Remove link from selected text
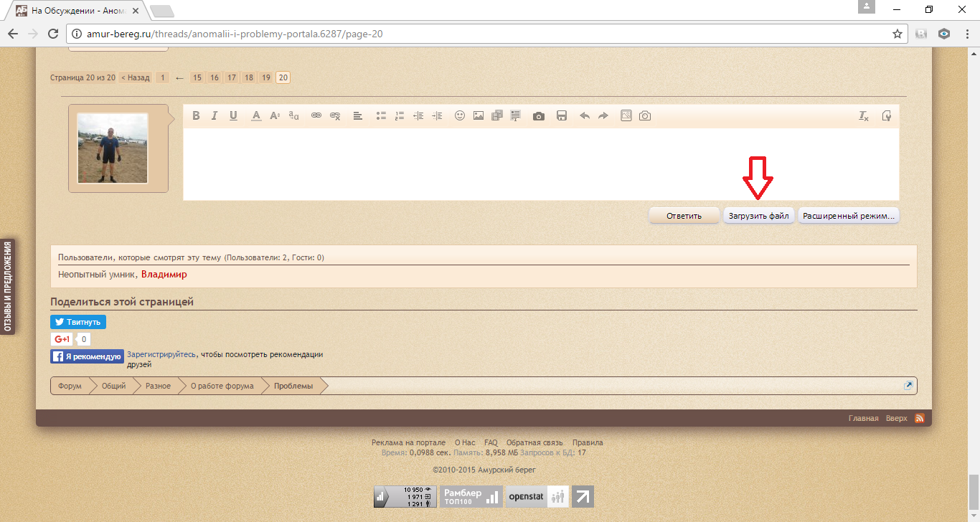 tap(335, 116)
